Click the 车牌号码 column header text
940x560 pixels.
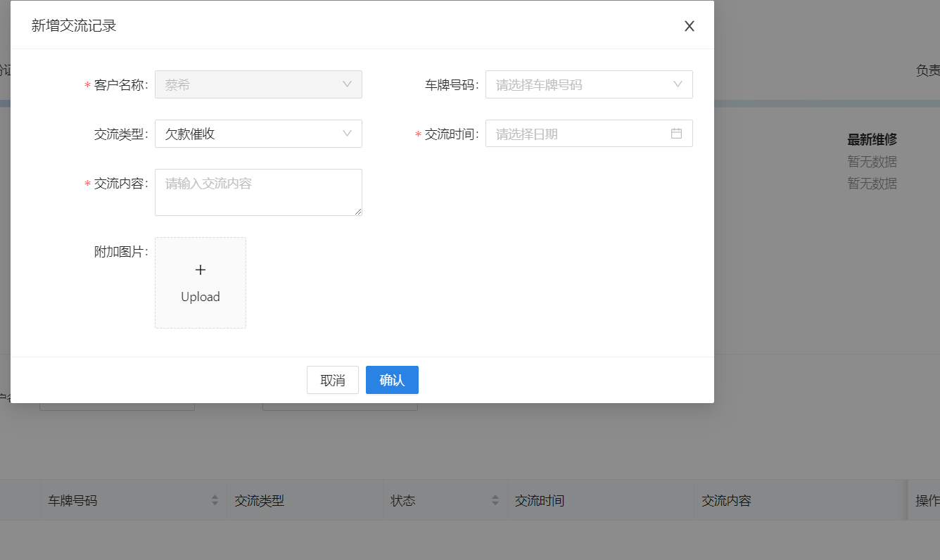[72, 501]
